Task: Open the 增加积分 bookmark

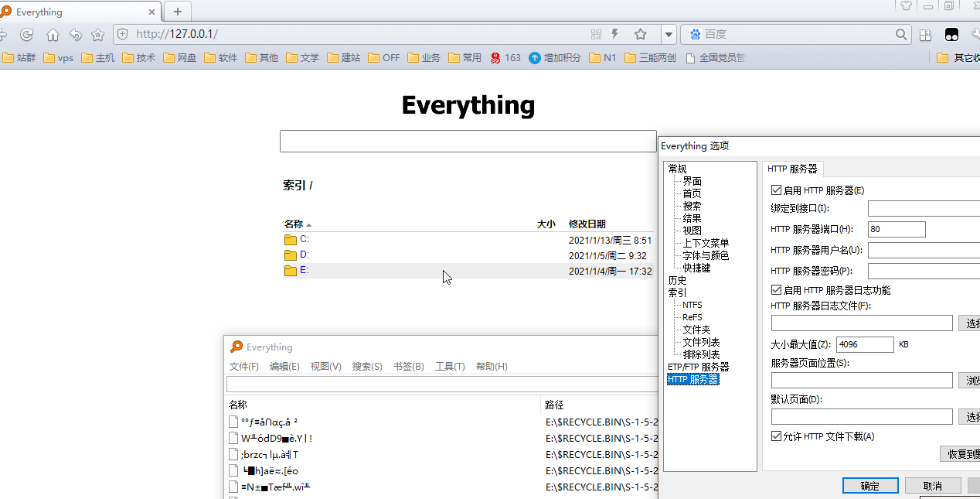Action: tap(555, 57)
